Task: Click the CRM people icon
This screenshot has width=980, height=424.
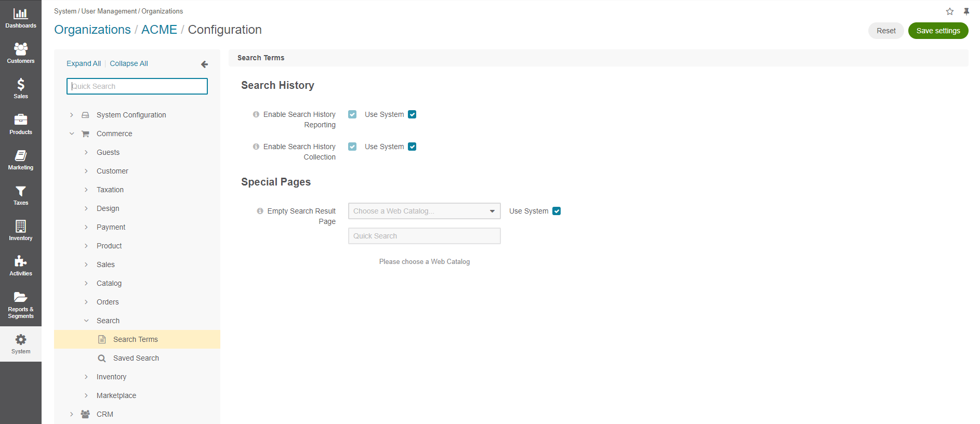Action: (85, 414)
